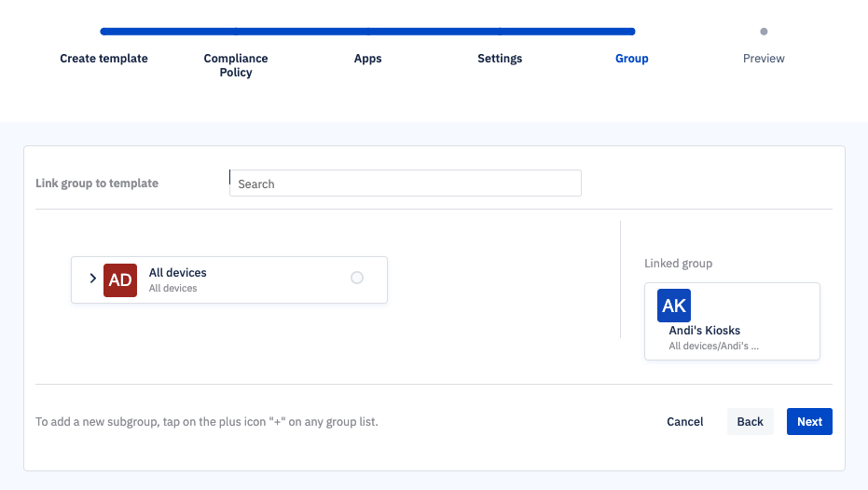This screenshot has height=490, width=868.
Task: Click the All devices/Andi's path text
Action: tap(713, 346)
